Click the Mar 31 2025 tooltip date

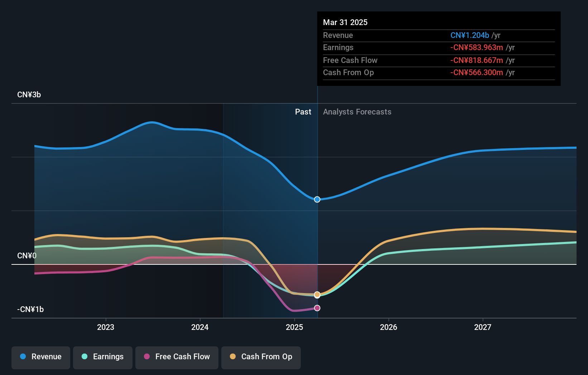coord(345,22)
